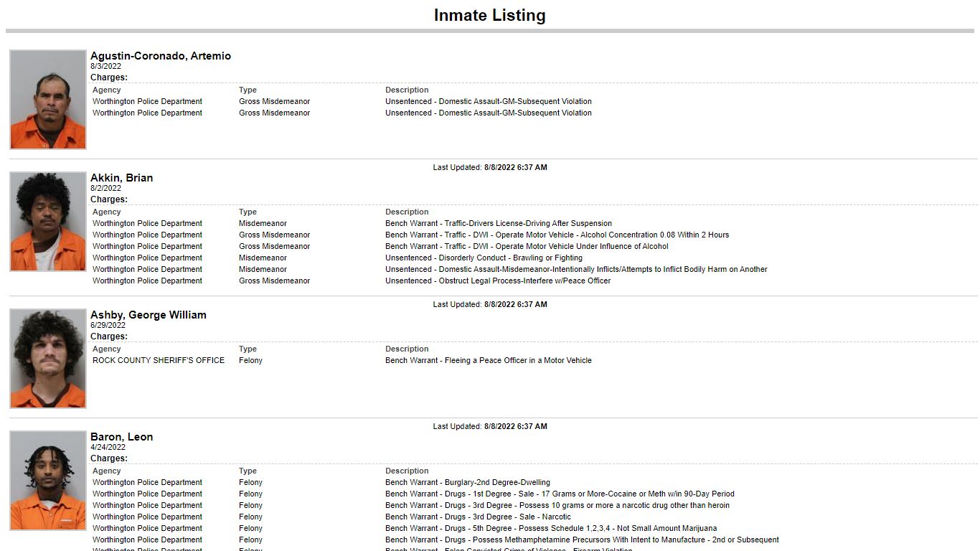Select the name Agustin-Coronado, Artemio

pos(161,56)
